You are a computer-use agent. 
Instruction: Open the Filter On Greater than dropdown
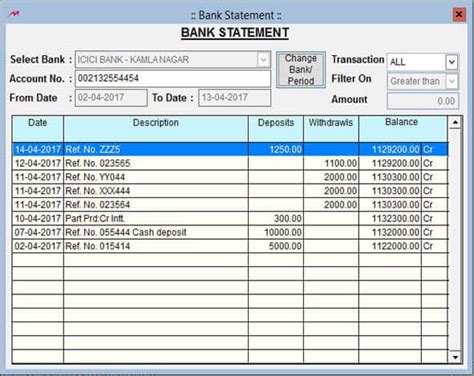pyautogui.click(x=451, y=81)
